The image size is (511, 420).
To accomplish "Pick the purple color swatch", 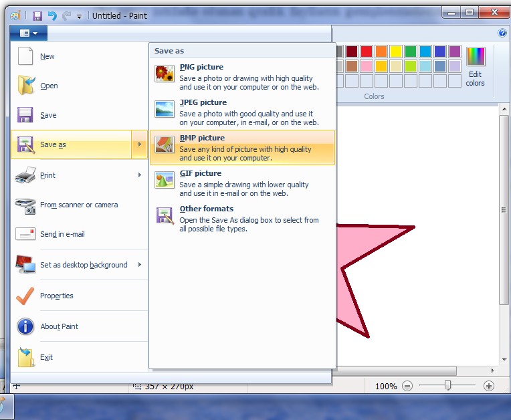I will tap(454, 51).
